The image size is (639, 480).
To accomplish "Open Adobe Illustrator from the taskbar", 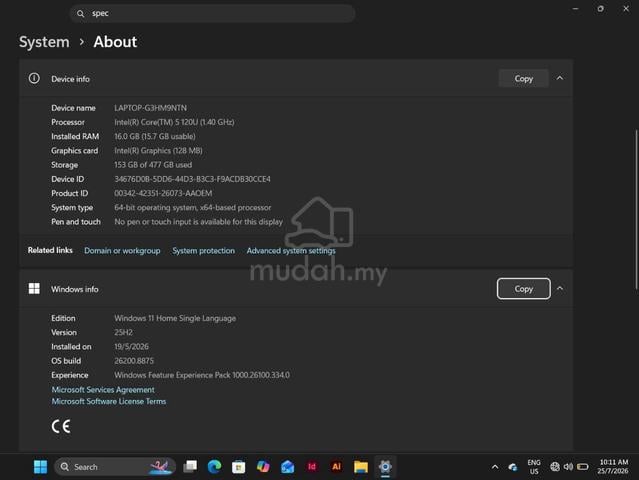I will point(336,467).
